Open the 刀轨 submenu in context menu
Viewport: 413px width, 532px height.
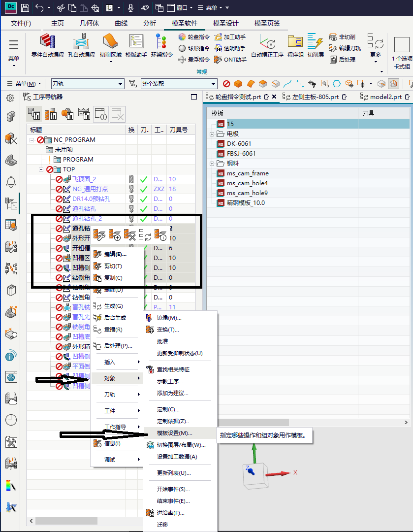point(117,394)
